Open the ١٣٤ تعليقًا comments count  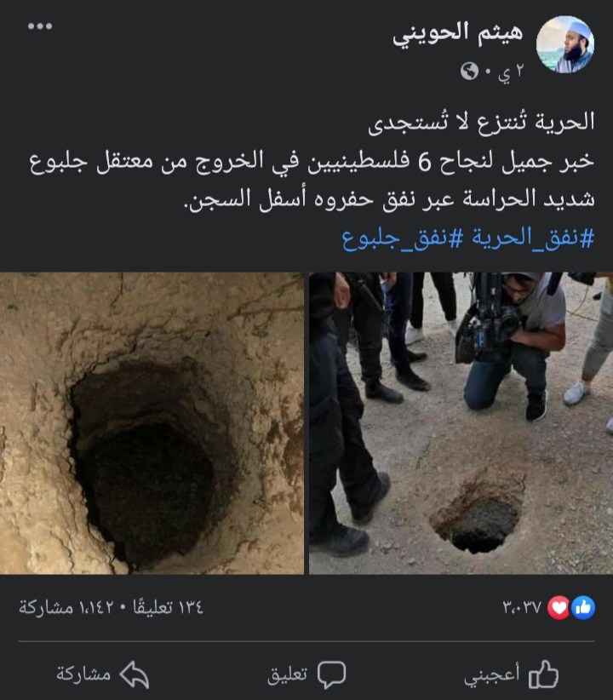coord(168,607)
